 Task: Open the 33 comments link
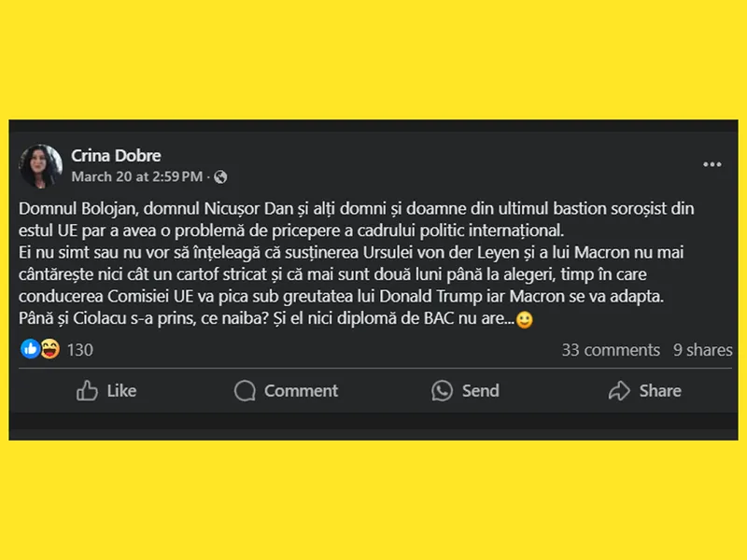coord(611,350)
